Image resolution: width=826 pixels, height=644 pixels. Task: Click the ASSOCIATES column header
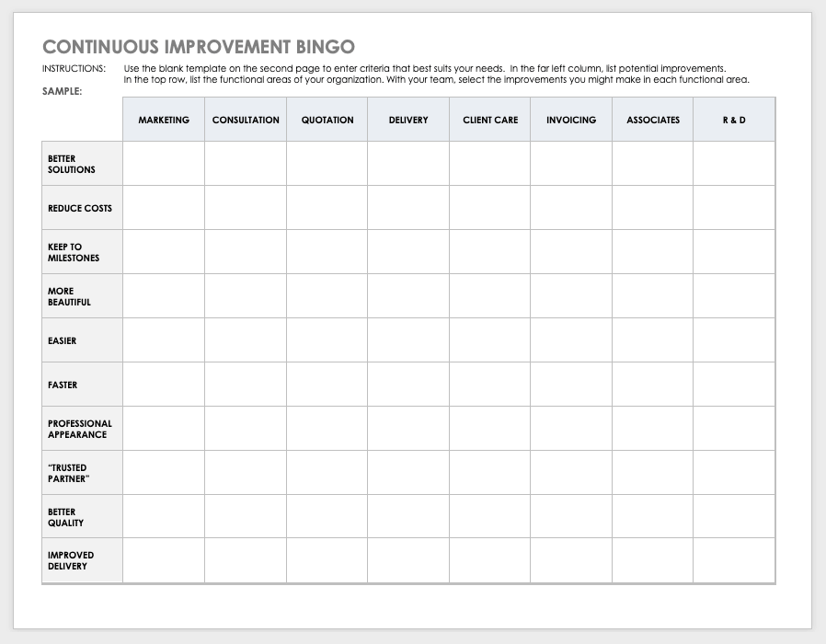[x=653, y=120]
